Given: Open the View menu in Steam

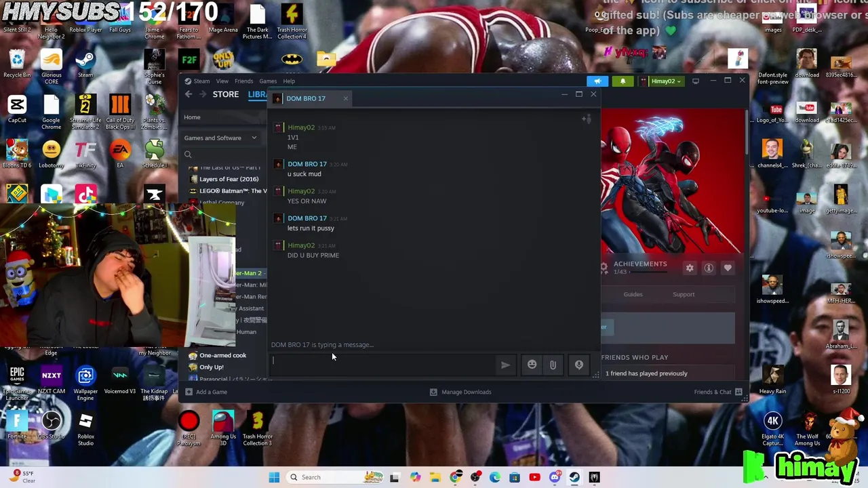Looking at the screenshot, I should 222,81.
